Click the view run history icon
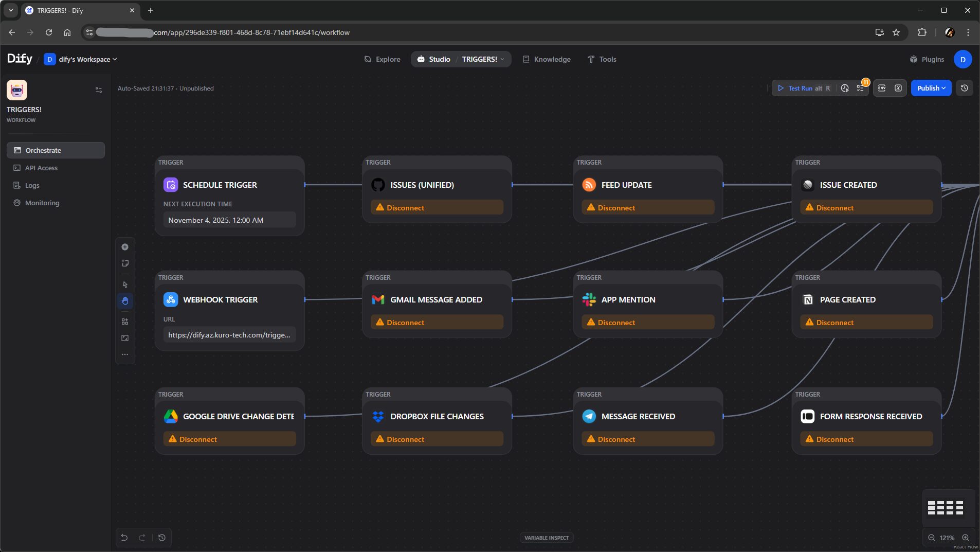The image size is (980, 552). pos(845,88)
